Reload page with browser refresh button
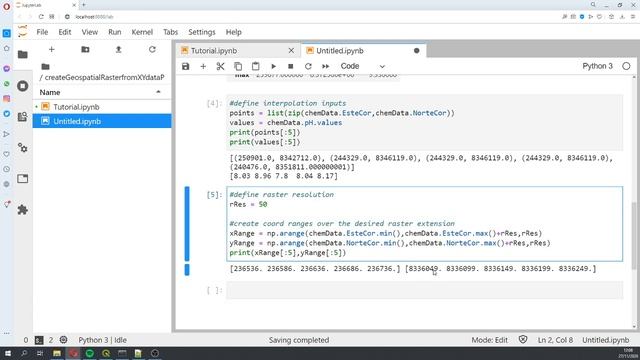 point(41,17)
